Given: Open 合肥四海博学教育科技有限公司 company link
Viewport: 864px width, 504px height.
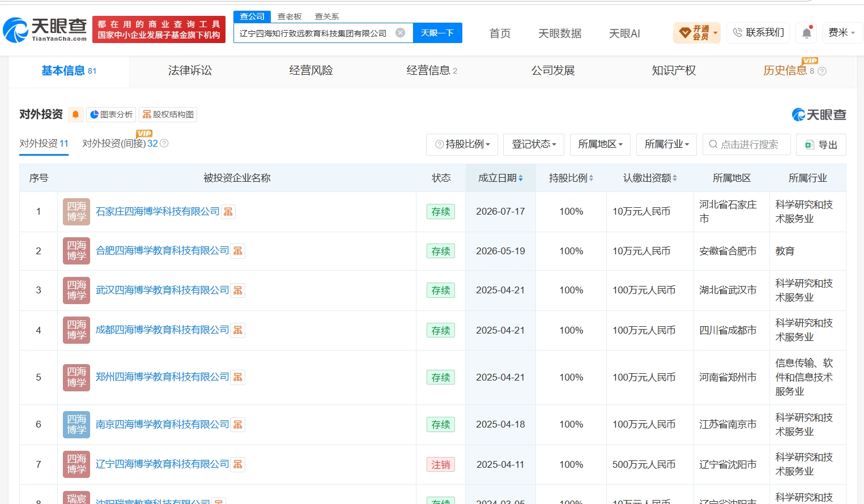Looking at the screenshot, I should pyautogui.click(x=163, y=251).
